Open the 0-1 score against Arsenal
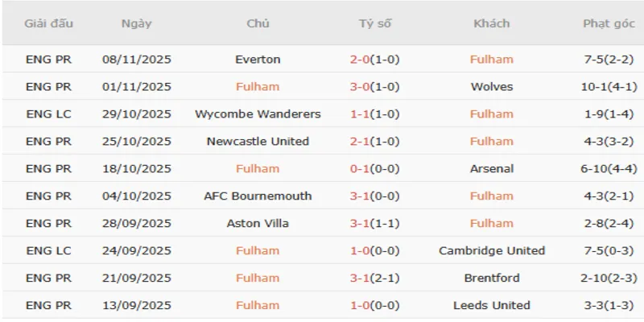Screen dimensions: 644x322 [358, 169]
